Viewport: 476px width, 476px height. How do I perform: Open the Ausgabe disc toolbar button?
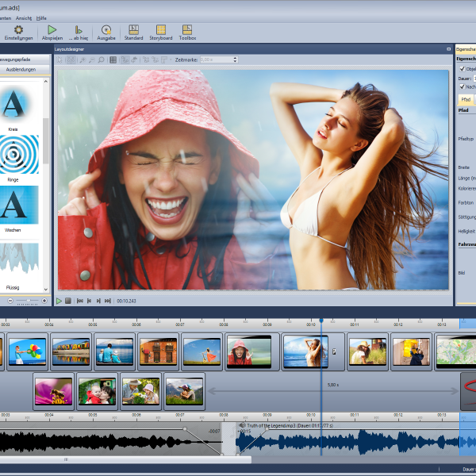[x=106, y=33]
